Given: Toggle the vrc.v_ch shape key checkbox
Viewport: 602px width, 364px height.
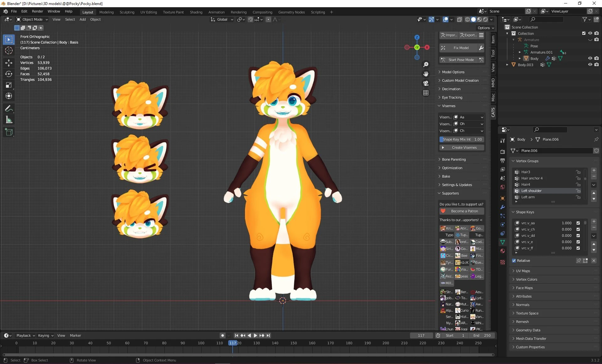Looking at the screenshot, I should (578, 229).
